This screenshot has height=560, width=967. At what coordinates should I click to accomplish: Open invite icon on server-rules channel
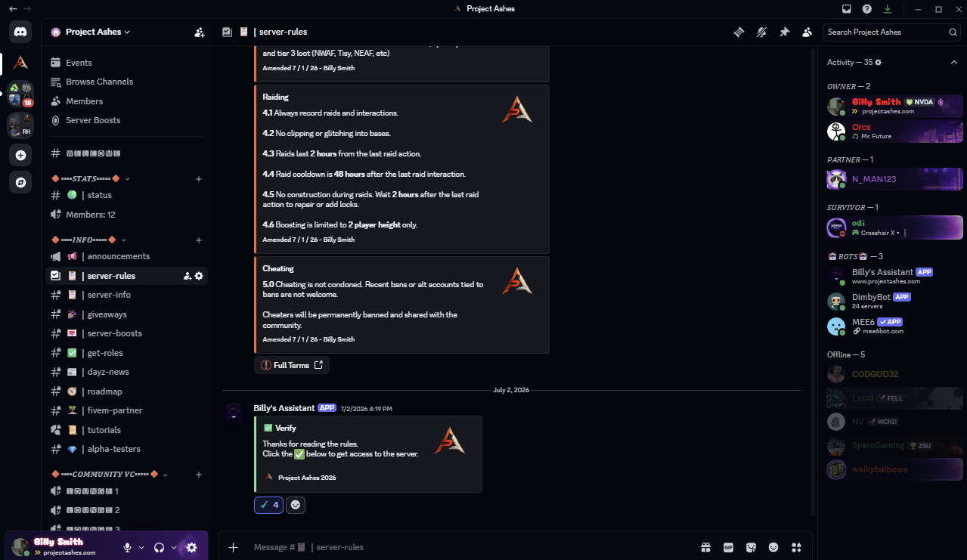(x=187, y=276)
